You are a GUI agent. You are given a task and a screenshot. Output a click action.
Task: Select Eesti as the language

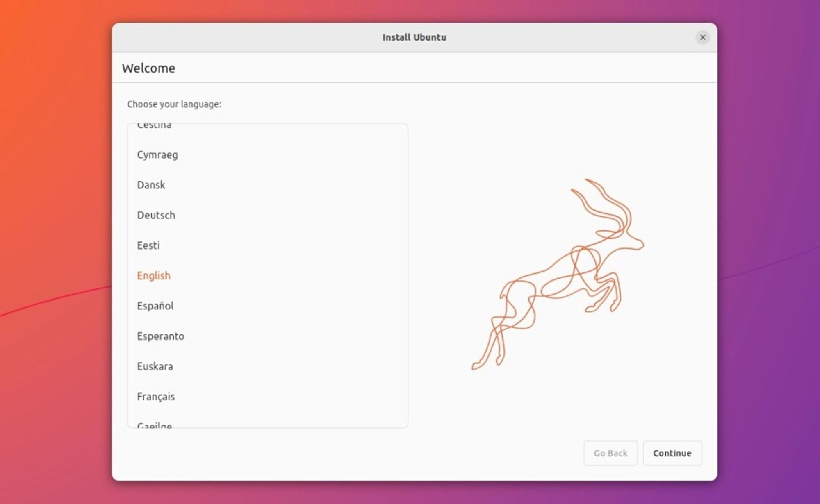149,245
